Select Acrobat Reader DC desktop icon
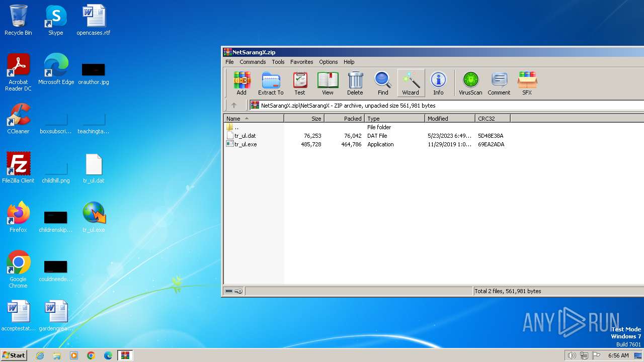The height and width of the screenshot is (362, 644). click(18, 73)
